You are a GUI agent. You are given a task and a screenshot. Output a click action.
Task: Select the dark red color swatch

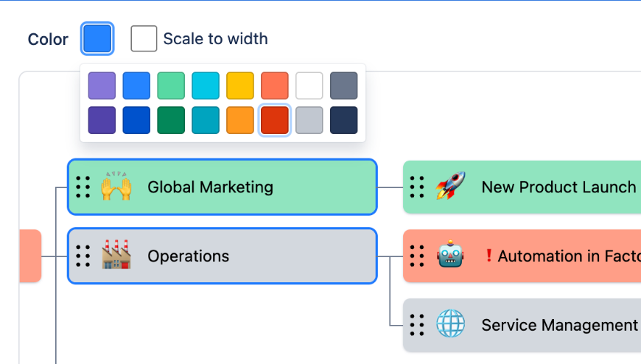pos(275,120)
